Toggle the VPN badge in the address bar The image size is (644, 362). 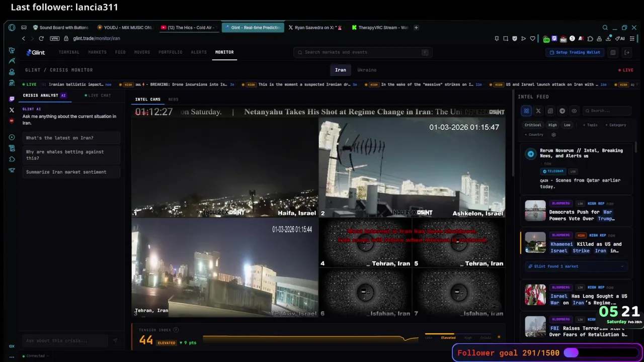54,38
